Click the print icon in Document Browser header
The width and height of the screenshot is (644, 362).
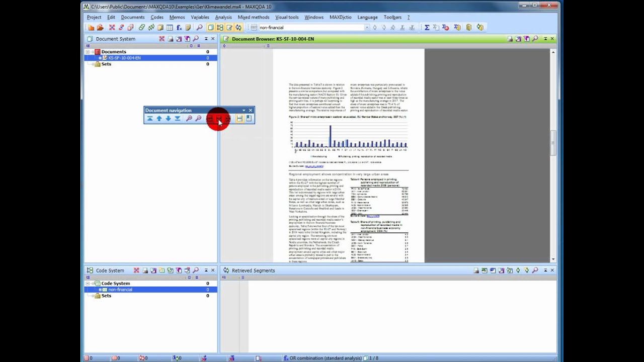click(x=510, y=39)
